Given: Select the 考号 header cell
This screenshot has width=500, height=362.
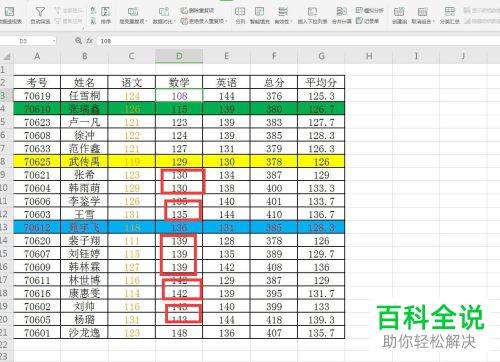Looking at the screenshot, I should [x=37, y=82].
